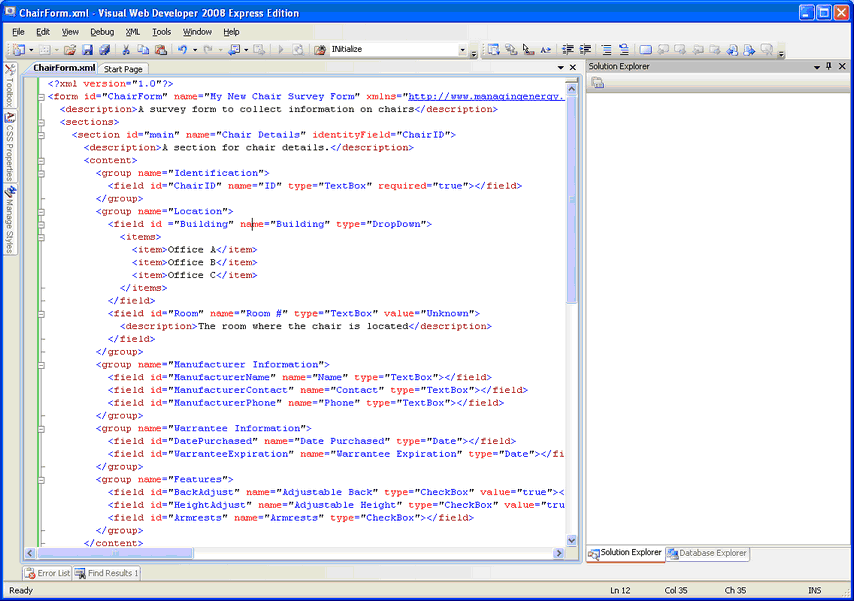Click the Copy toolbar icon
The width and height of the screenshot is (854, 601).
(x=143, y=50)
